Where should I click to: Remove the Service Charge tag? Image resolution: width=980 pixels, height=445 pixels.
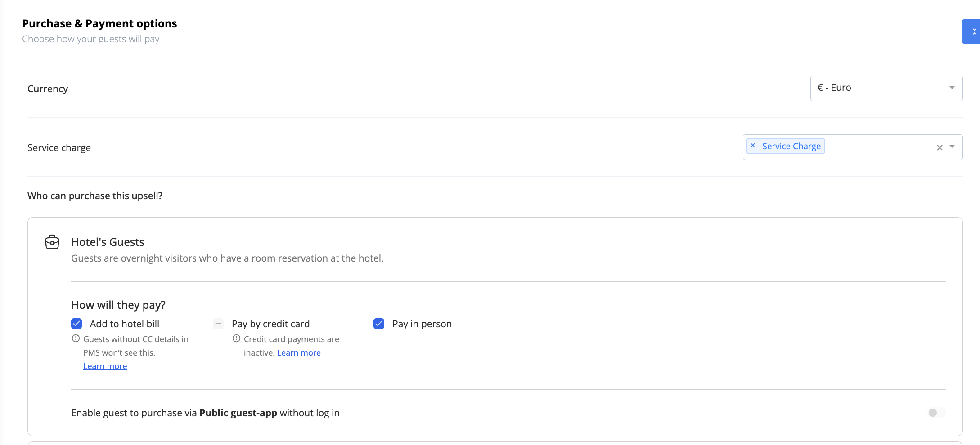[x=753, y=146]
